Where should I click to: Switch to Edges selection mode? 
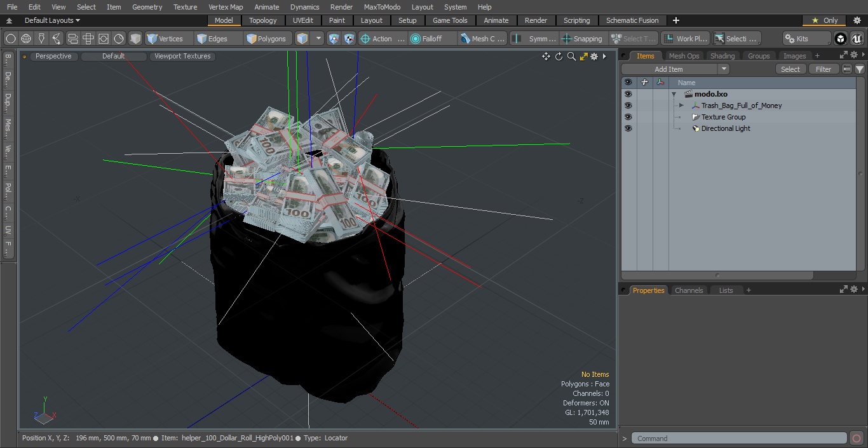pos(217,39)
